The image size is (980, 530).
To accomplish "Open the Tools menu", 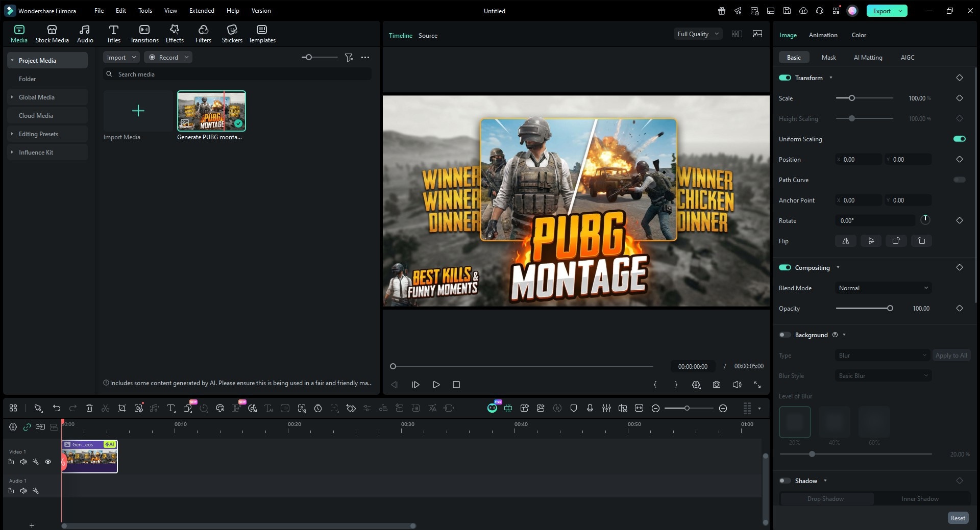I will coord(144,10).
